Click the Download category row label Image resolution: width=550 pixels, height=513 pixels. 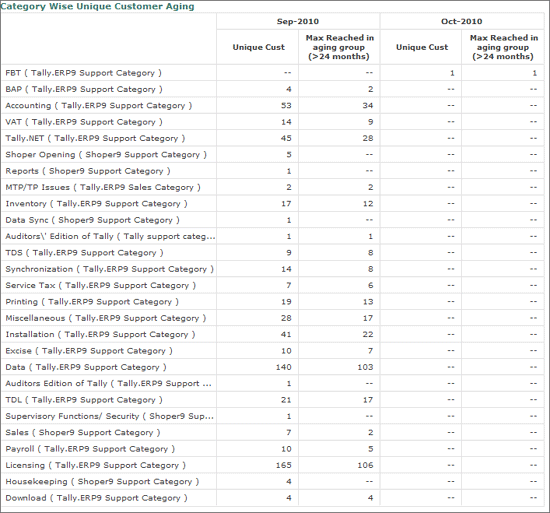coord(96,498)
